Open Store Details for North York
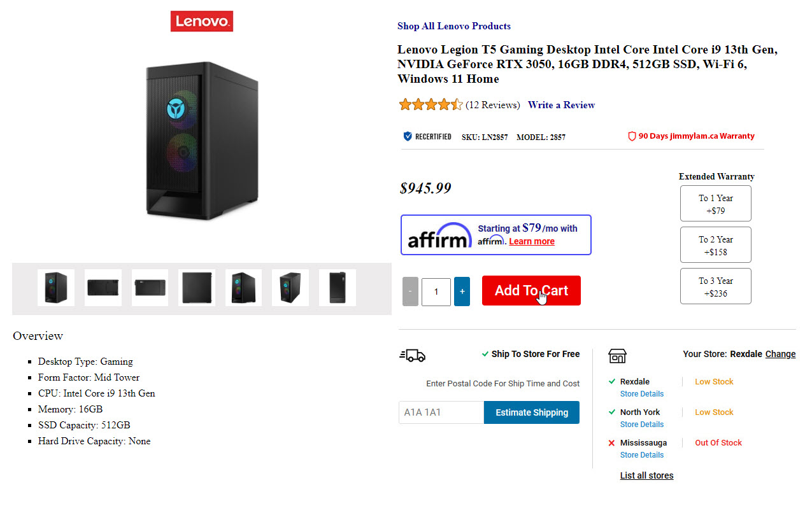Image resolution: width=812 pixels, height=513 pixels. click(x=641, y=425)
